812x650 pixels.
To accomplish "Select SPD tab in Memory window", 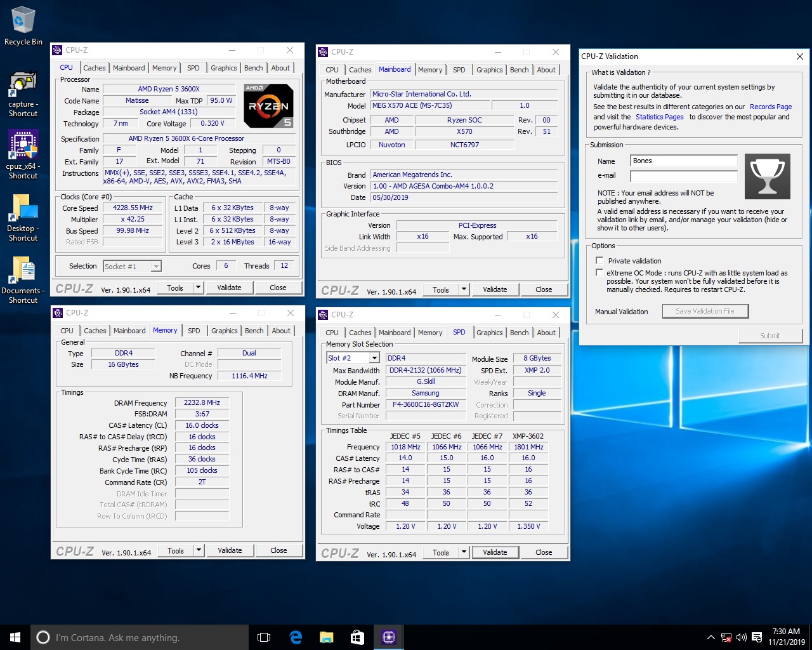I will 194,331.
